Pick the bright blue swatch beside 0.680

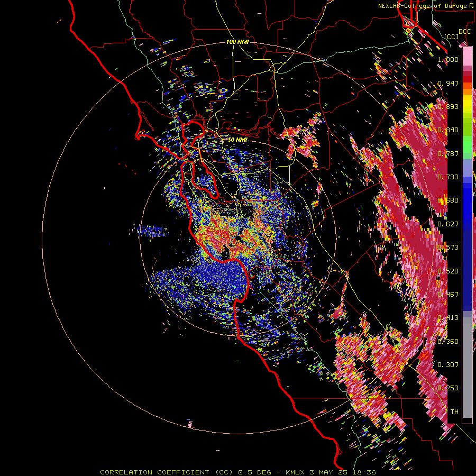point(467,204)
